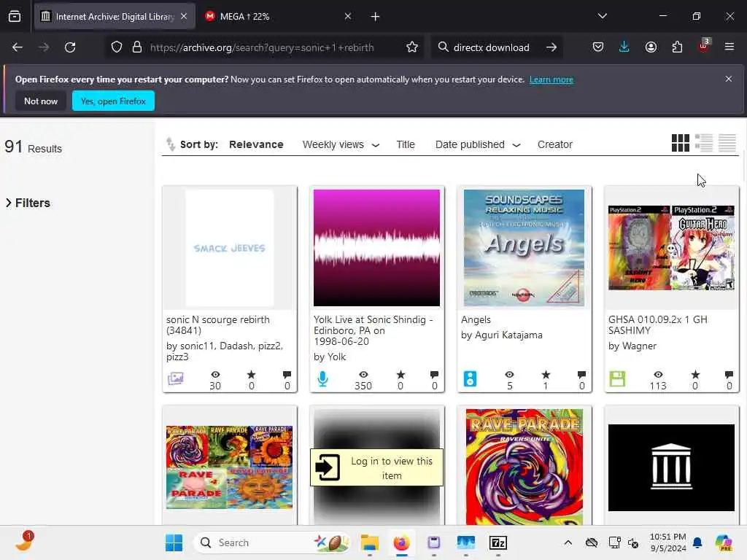Click the Not now button
Image resolution: width=747 pixels, height=560 pixels.
pyautogui.click(x=41, y=101)
